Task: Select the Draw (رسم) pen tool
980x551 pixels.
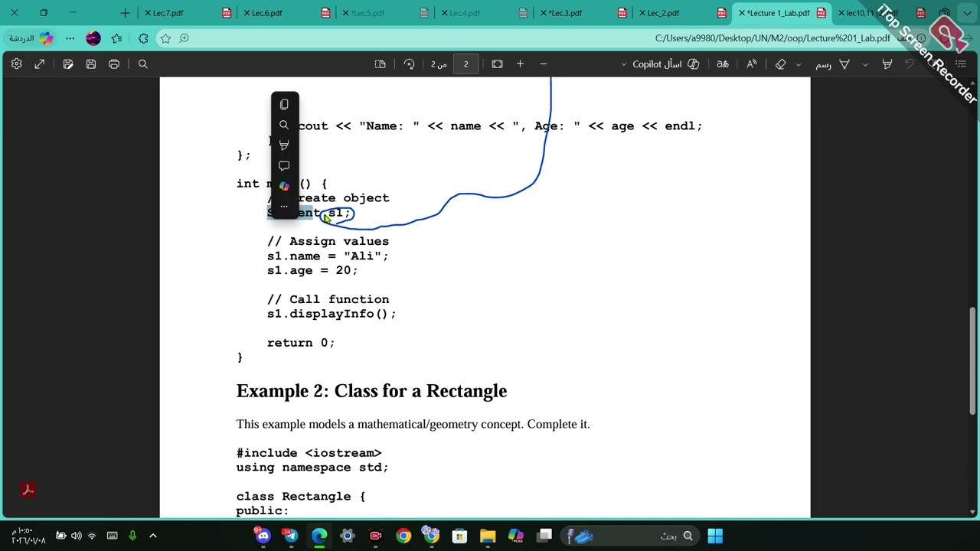Action: click(833, 64)
